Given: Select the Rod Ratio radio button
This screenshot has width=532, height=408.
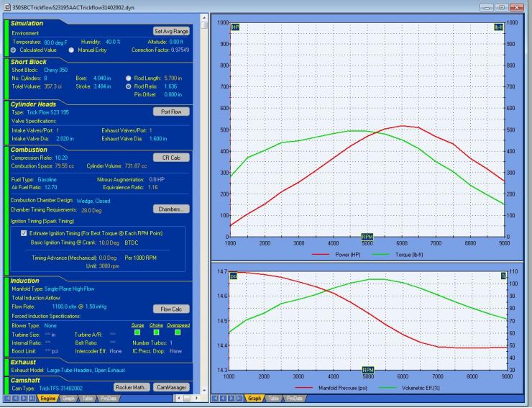Looking at the screenshot, I should (x=128, y=86).
